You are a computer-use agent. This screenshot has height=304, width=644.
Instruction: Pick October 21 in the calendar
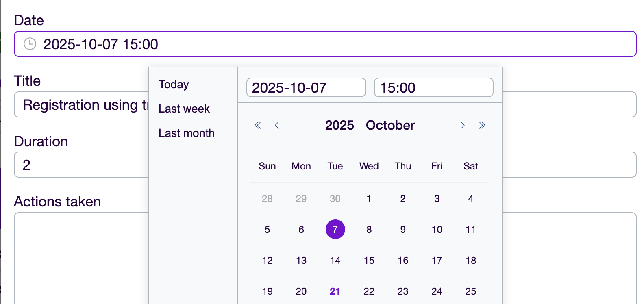tap(335, 291)
